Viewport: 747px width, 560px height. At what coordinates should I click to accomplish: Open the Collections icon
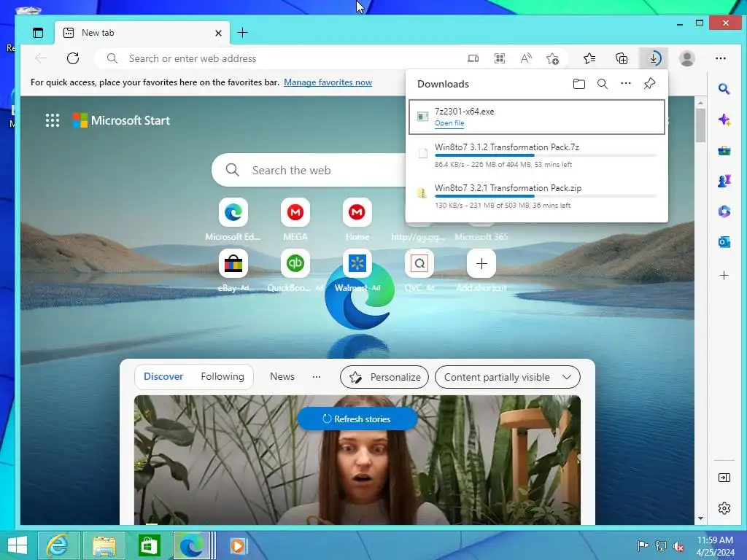(622, 58)
